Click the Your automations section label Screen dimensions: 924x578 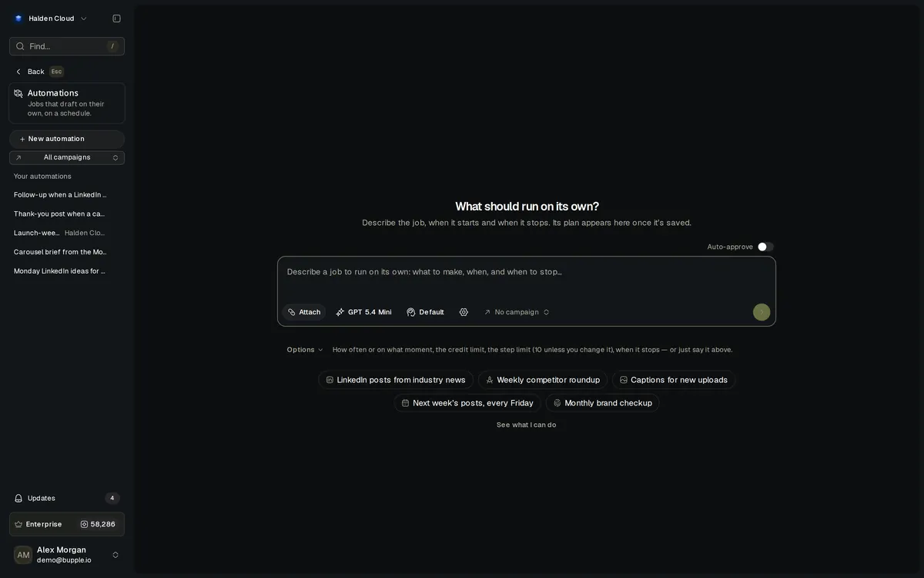pyautogui.click(x=42, y=176)
